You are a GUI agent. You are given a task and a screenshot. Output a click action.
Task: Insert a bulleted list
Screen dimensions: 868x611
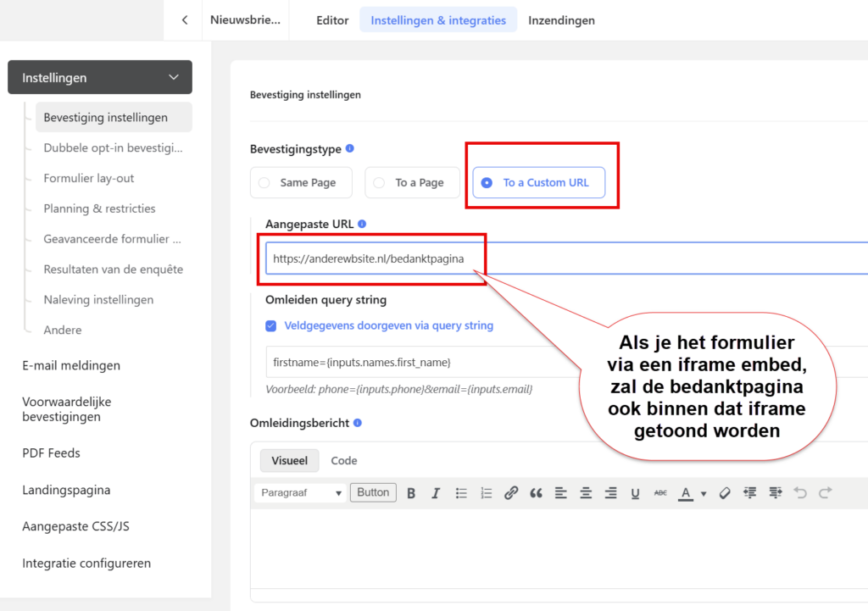461,493
